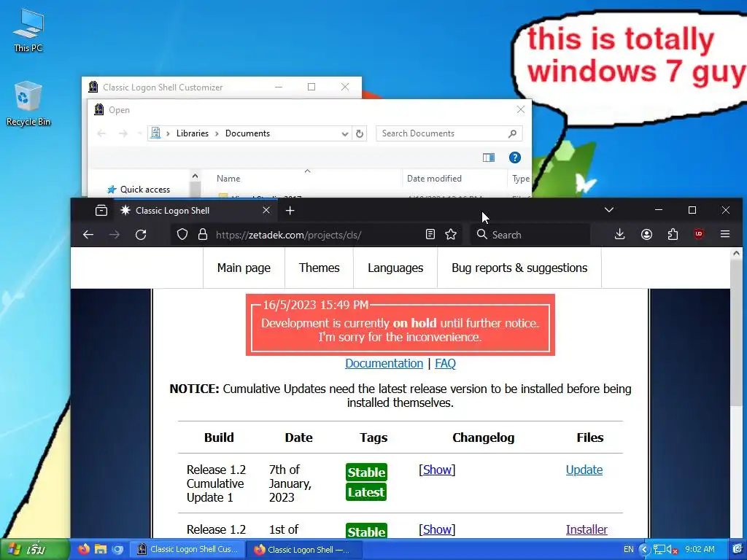This screenshot has width=747, height=560.
Task: Refresh the Documents folder in Open dialog
Action: click(x=360, y=134)
